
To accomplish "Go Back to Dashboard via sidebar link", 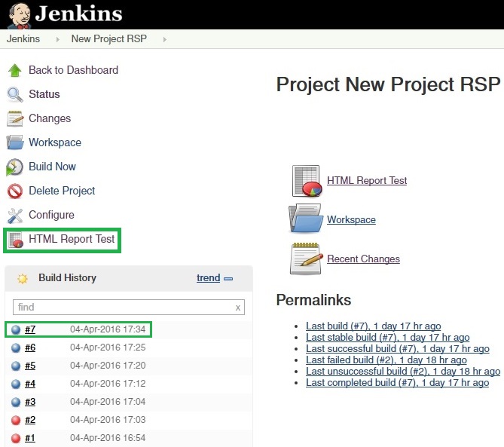I will (x=73, y=70).
